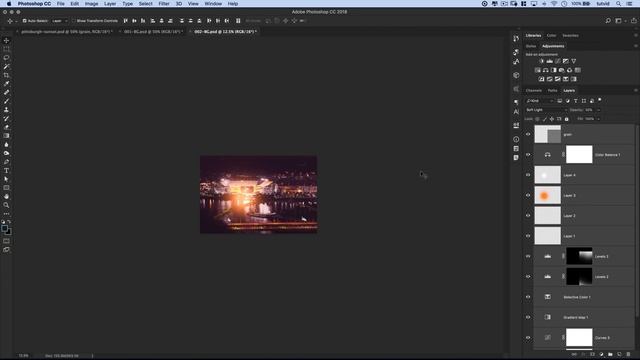The height and width of the screenshot is (360, 640).
Task: Toggle the Auto-Select checkbox
Action: point(24,21)
